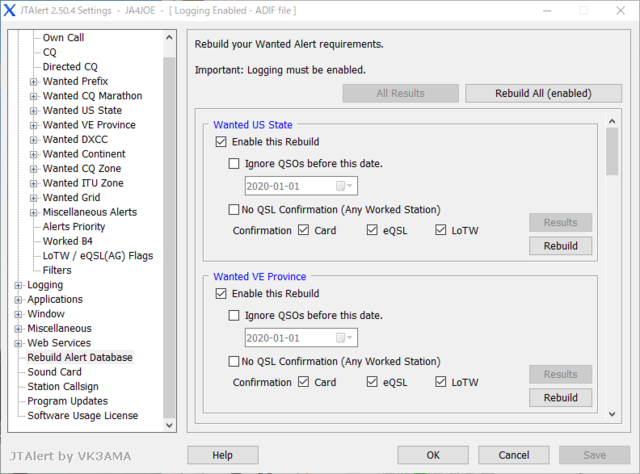The height and width of the screenshot is (474, 640).
Task: Expand the Miscellaneous Alerts tree node
Action: [x=33, y=213]
